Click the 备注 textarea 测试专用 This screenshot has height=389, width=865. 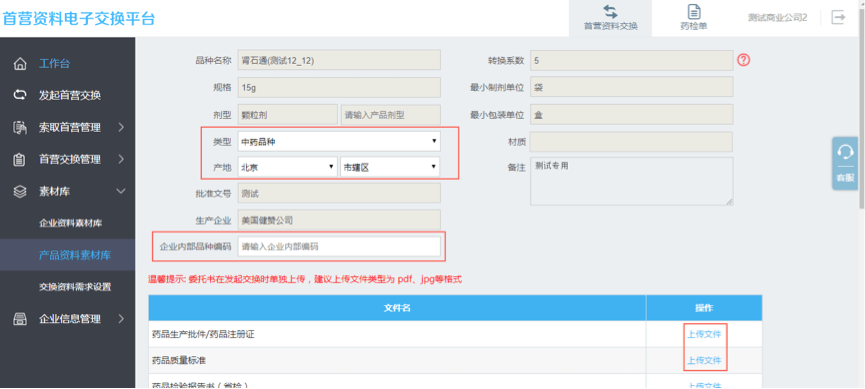632,182
